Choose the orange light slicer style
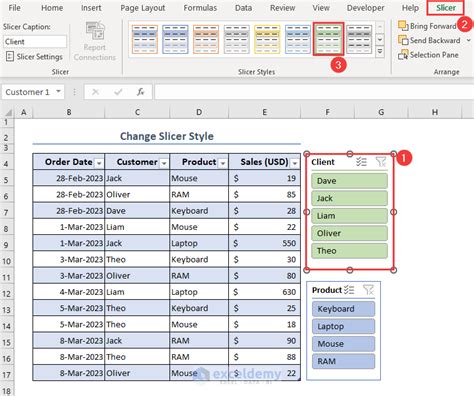This screenshot has height=396, width=474. [x=206, y=39]
